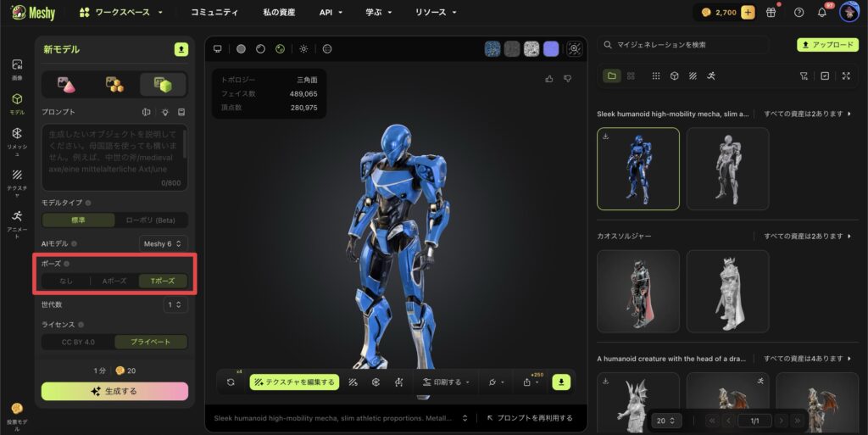Select ローポリ (Beta) model type
The image size is (868, 435).
pos(151,220)
